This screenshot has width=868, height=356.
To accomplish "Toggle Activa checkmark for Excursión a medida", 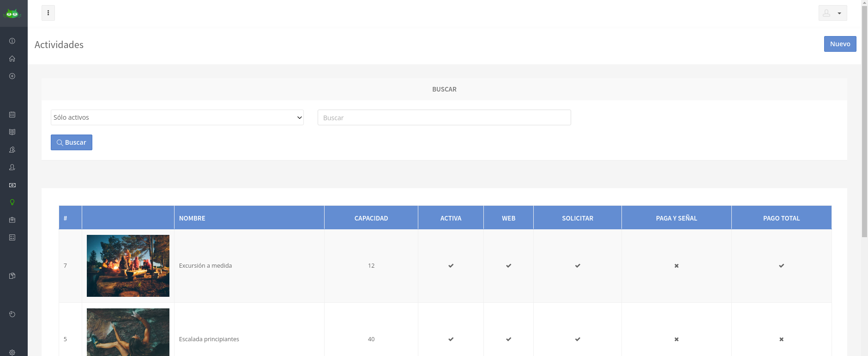I will pos(451,266).
